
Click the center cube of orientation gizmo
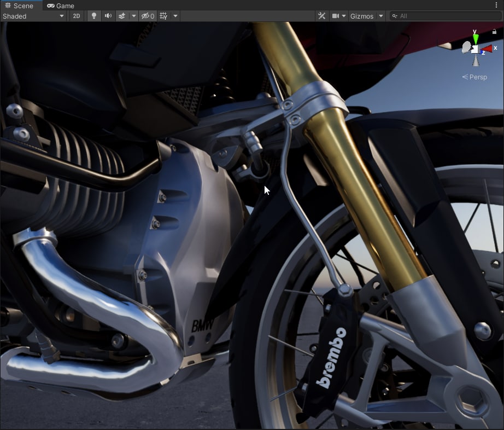pos(475,49)
